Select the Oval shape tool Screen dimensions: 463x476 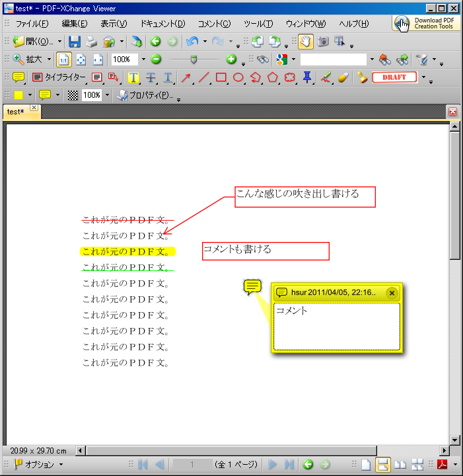tap(238, 77)
